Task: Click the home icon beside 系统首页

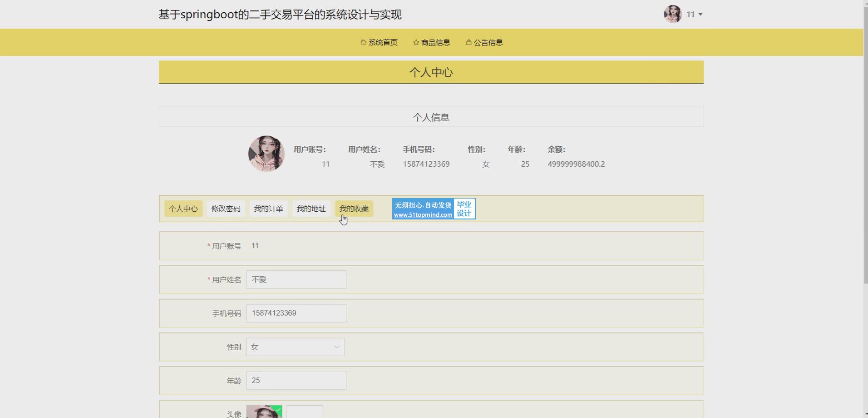Action: 363,42
